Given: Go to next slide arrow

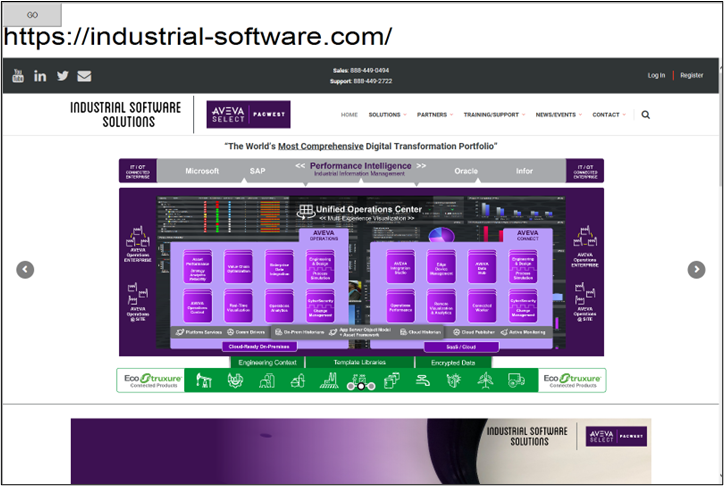Looking at the screenshot, I should (696, 270).
